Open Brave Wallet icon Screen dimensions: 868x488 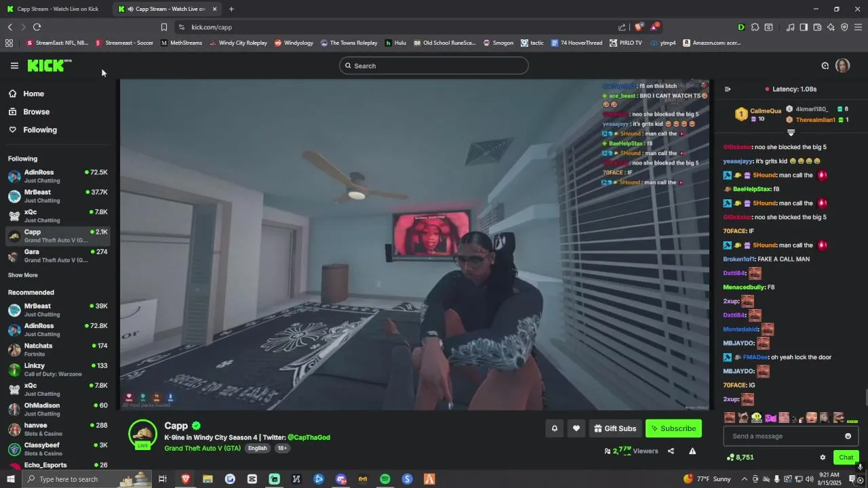[x=817, y=27]
